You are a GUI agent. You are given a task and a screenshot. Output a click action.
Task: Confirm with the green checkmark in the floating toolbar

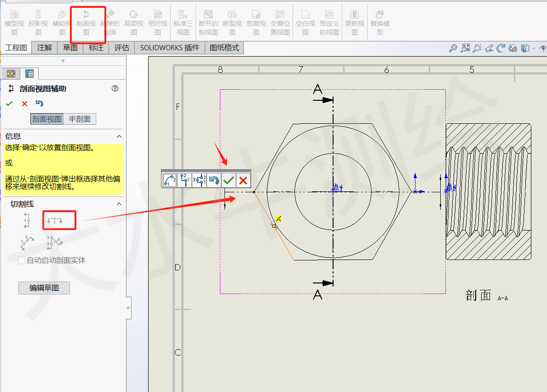229,180
